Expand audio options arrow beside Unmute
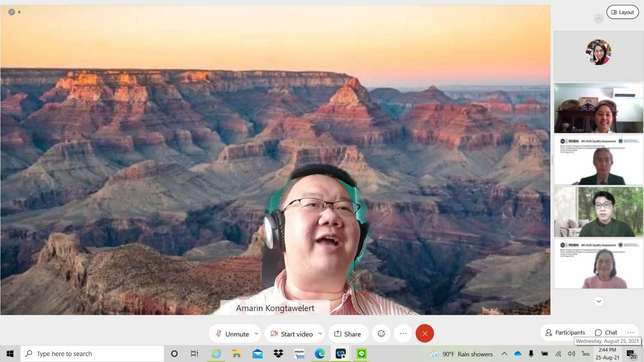Screen dimensions: 644x362 point(256,334)
